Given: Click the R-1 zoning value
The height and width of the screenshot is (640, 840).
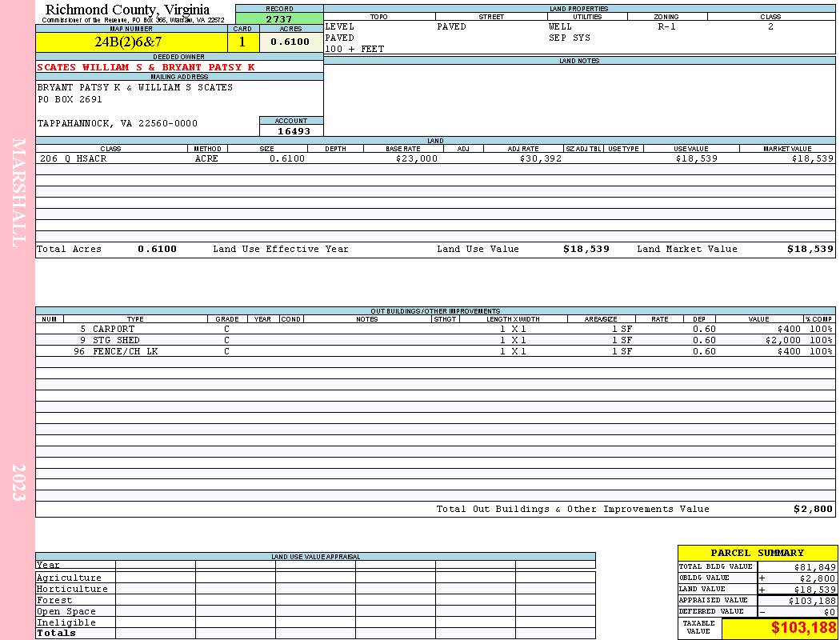Looking at the screenshot, I should coord(666,26).
